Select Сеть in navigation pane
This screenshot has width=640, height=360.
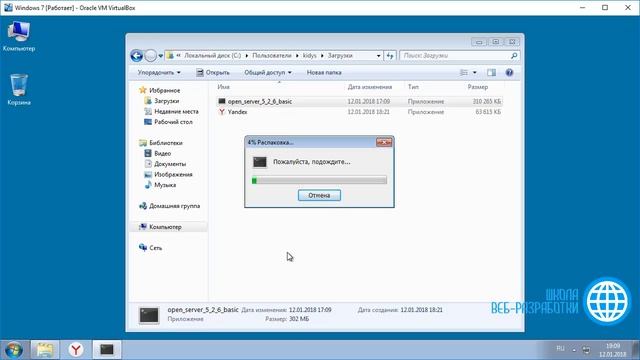[150, 248]
